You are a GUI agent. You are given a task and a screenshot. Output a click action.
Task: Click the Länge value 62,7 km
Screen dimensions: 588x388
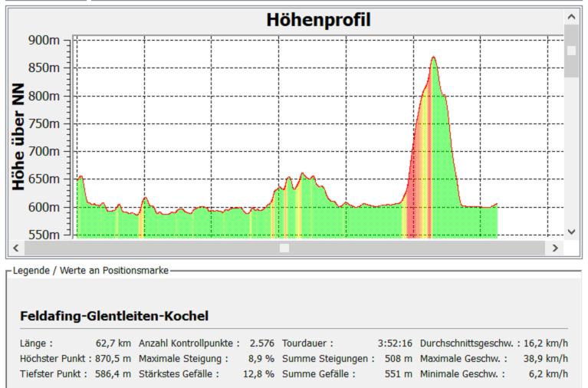115,343
